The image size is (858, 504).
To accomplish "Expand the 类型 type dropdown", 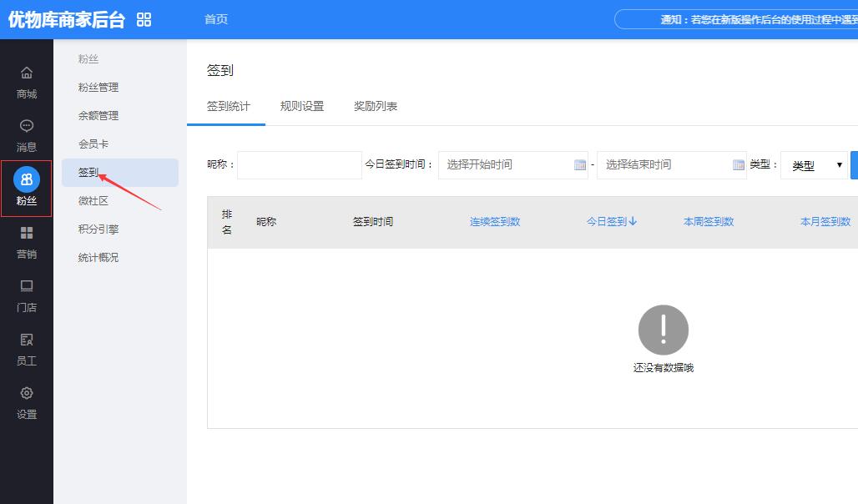I will pyautogui.click(x=814, y=165).
